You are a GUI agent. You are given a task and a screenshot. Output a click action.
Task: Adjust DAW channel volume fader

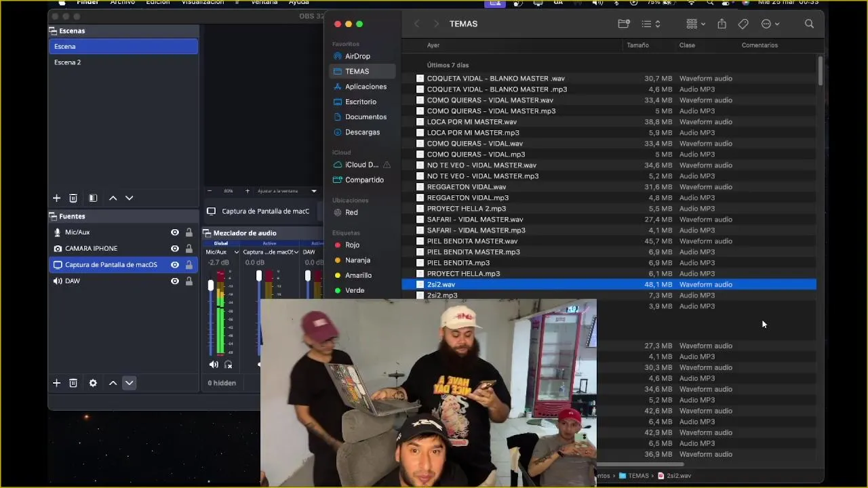point(308,276)
